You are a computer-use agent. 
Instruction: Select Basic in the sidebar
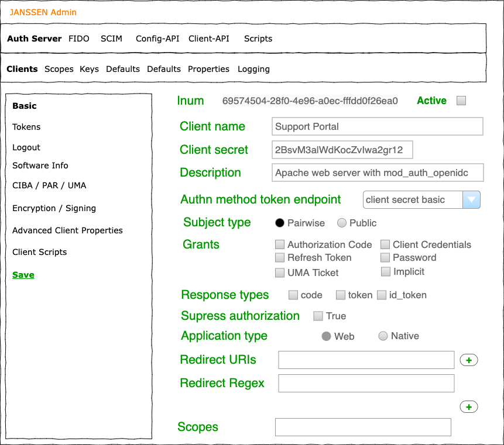point(25,106)
